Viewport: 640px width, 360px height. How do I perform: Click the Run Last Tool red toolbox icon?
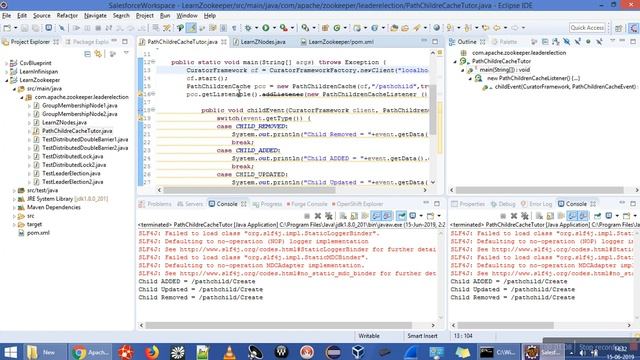pyautogui.click(x=283, y=28)
